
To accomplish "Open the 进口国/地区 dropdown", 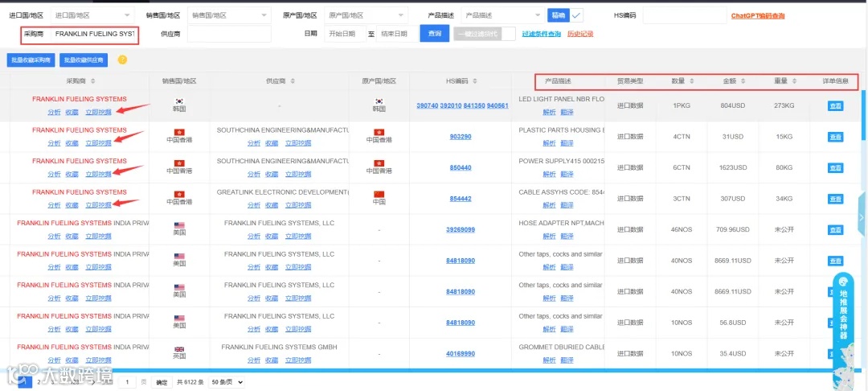I will [92, 15].
